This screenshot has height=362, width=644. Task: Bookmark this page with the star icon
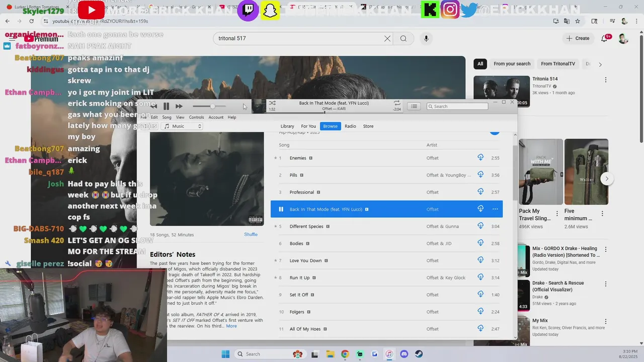578,21
